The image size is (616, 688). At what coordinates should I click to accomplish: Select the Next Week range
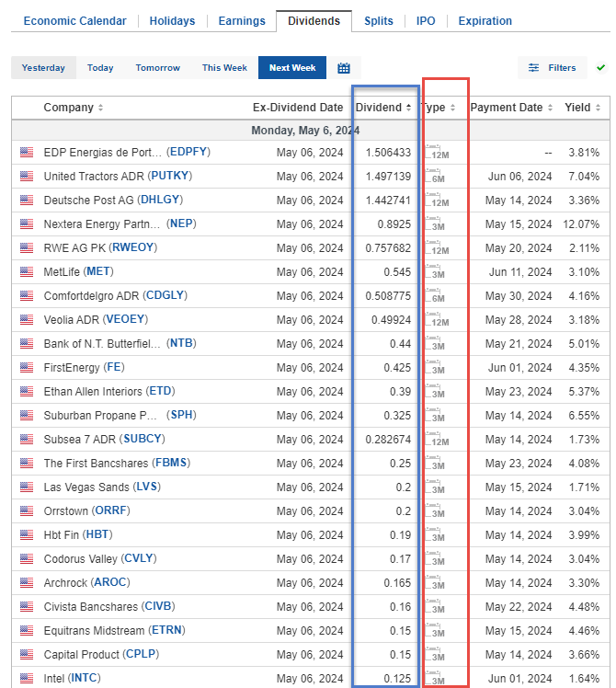pos(292,67)
